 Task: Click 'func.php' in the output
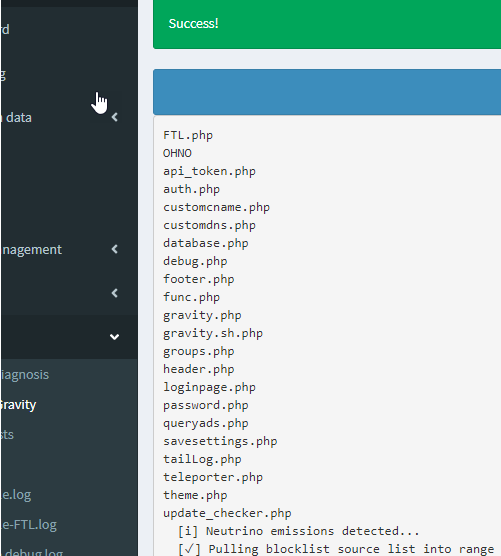click(191, 297)
